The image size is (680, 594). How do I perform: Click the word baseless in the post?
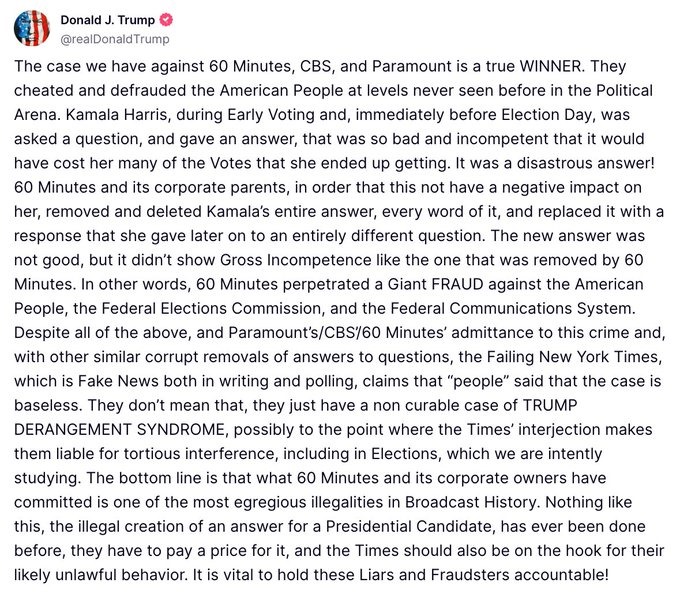pyautogui.click(x=43, y=404)
